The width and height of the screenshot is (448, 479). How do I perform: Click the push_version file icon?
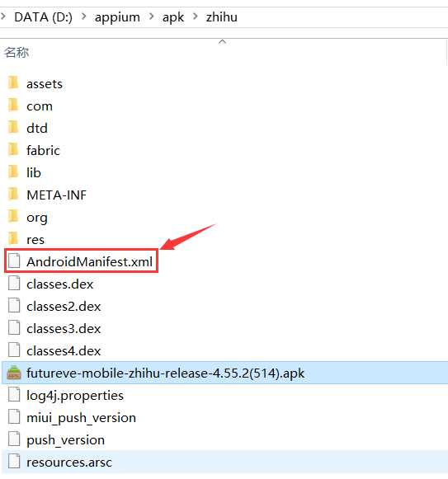[14, 439]
